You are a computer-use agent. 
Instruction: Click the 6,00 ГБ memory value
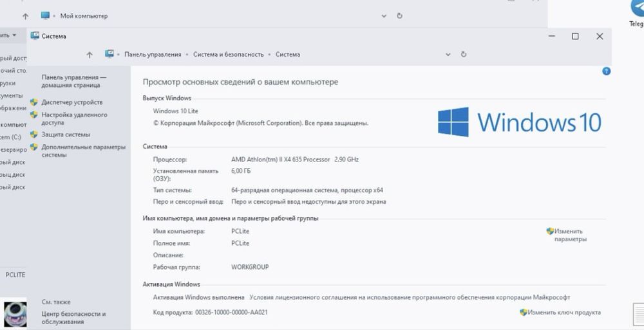coord(241,170)
